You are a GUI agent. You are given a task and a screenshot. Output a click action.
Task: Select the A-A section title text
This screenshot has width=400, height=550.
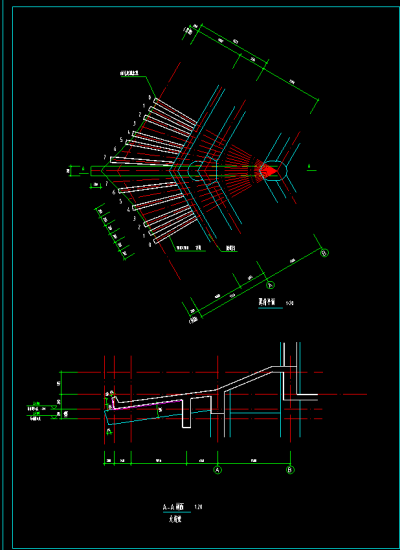174,507
